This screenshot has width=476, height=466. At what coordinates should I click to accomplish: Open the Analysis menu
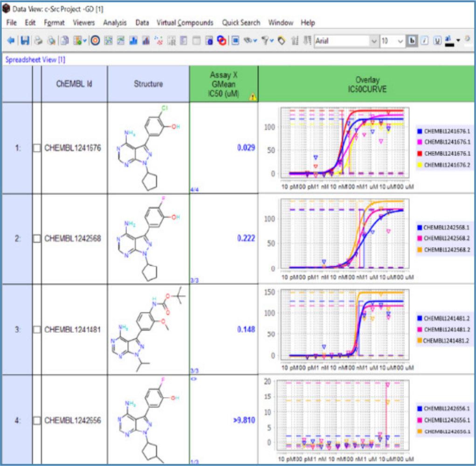tap(115, 23)
